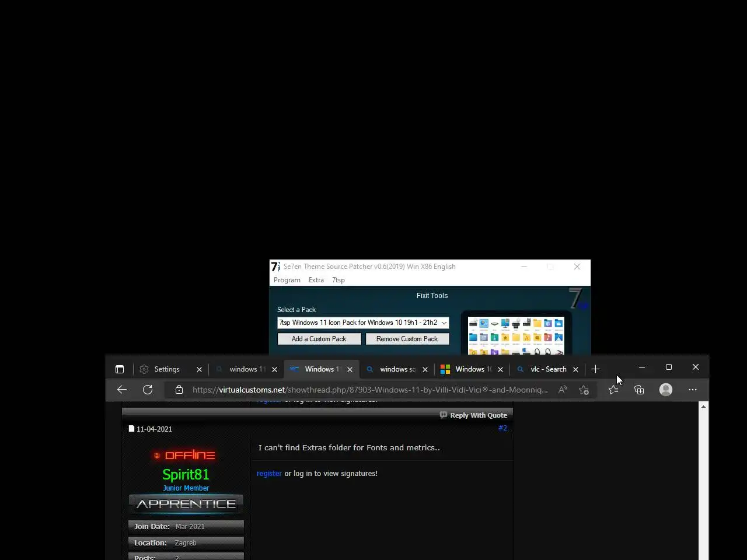Refresh the virtualcustoms page
This screenshot has height=560, width=747.
pos(148,390)
